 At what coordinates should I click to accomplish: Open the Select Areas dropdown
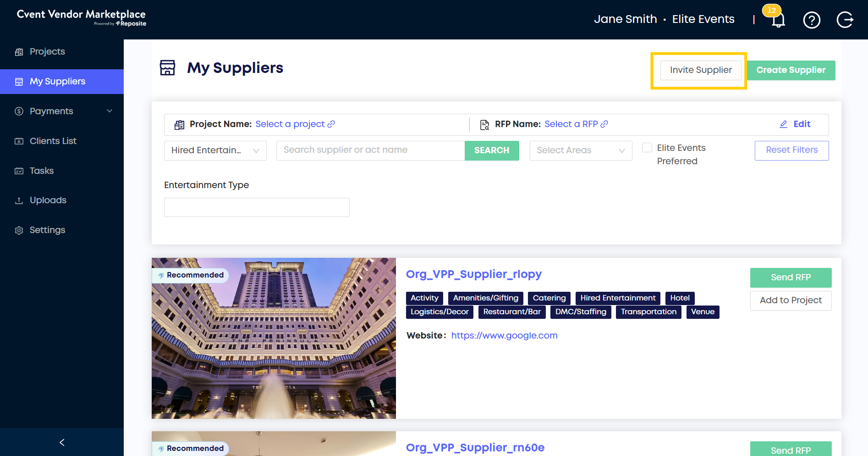point(581,150)
